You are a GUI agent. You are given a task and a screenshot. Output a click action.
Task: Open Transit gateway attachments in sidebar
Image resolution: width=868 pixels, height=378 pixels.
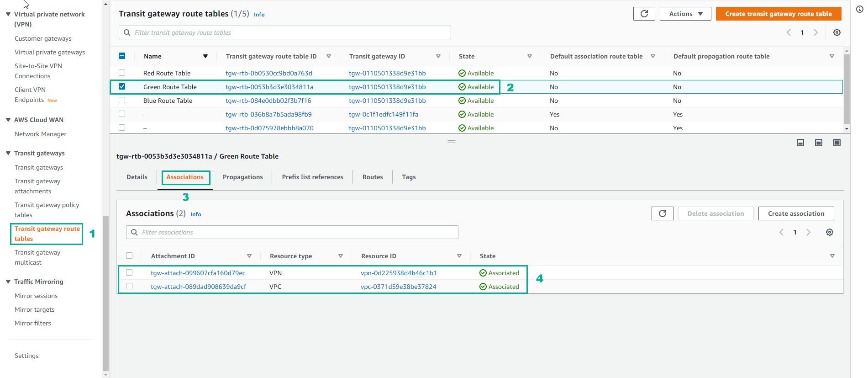point(37,186)
